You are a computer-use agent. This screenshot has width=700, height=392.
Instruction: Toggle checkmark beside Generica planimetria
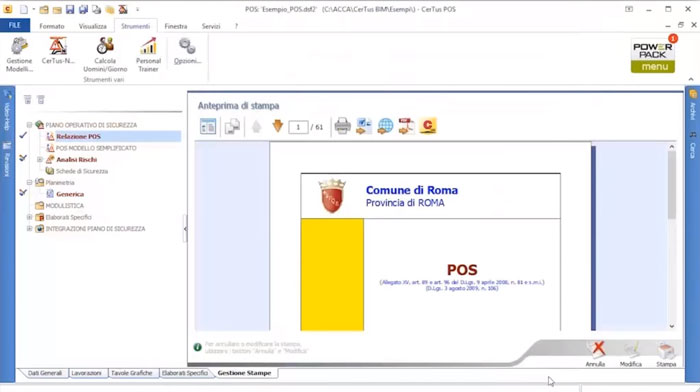23,192
